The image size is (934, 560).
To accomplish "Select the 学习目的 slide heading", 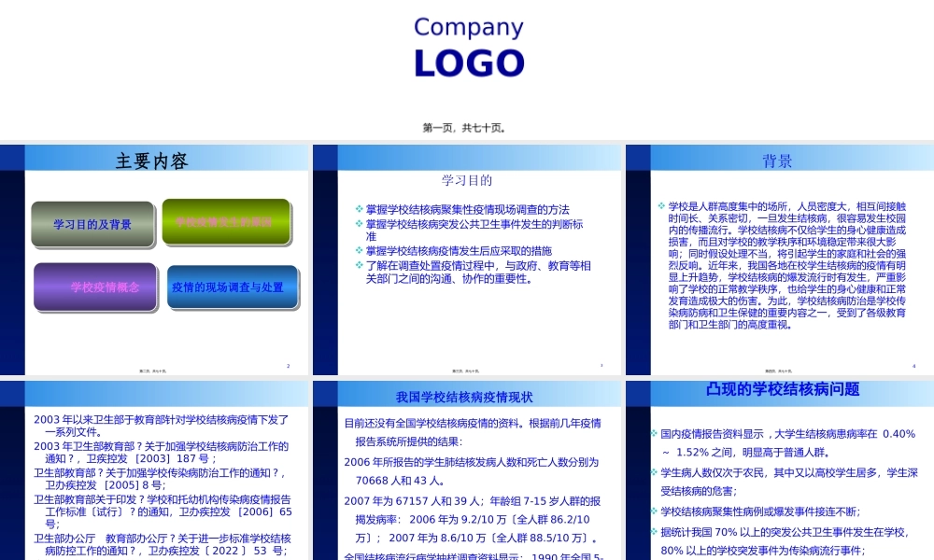I will click(x=468, y=180).
